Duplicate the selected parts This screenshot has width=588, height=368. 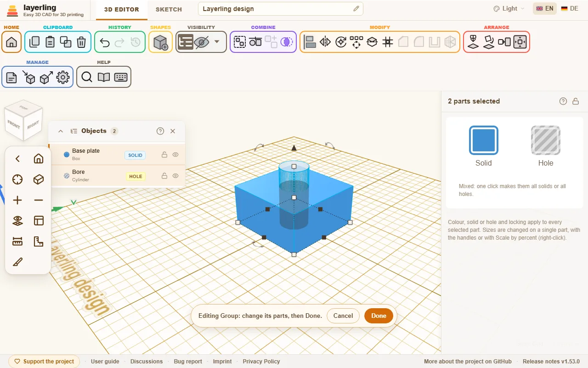tap(66, 42)
